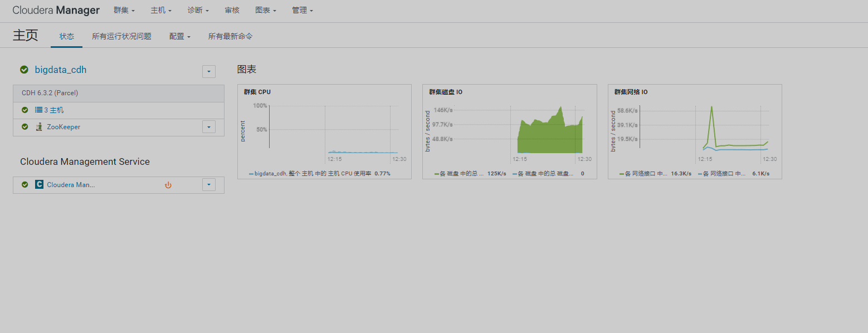The width and height of the screenshot is (868, 333).
Task: Click the CPU usage 0.77% value
Action: [382, 174]
